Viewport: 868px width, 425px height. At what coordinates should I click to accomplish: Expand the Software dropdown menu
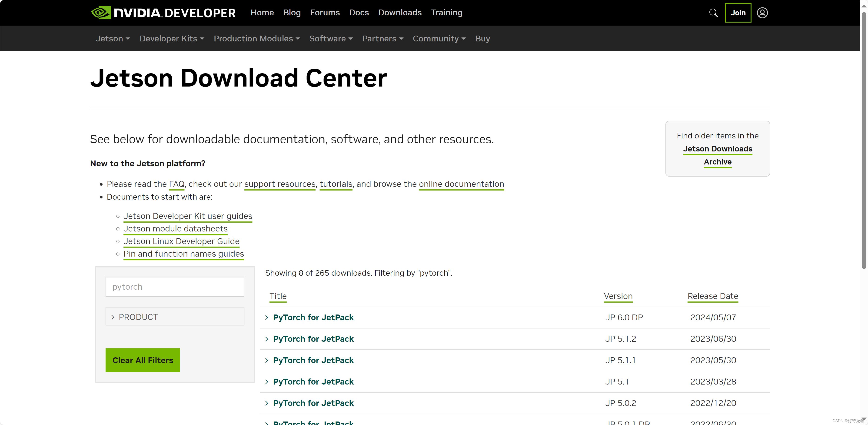click(331, 38)
